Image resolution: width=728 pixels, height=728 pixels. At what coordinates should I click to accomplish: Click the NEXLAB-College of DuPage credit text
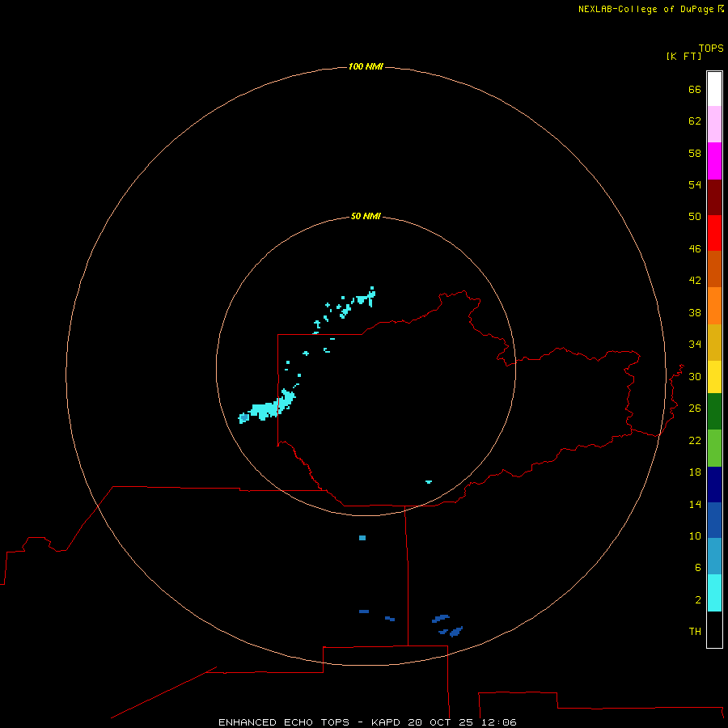point(646,9)
